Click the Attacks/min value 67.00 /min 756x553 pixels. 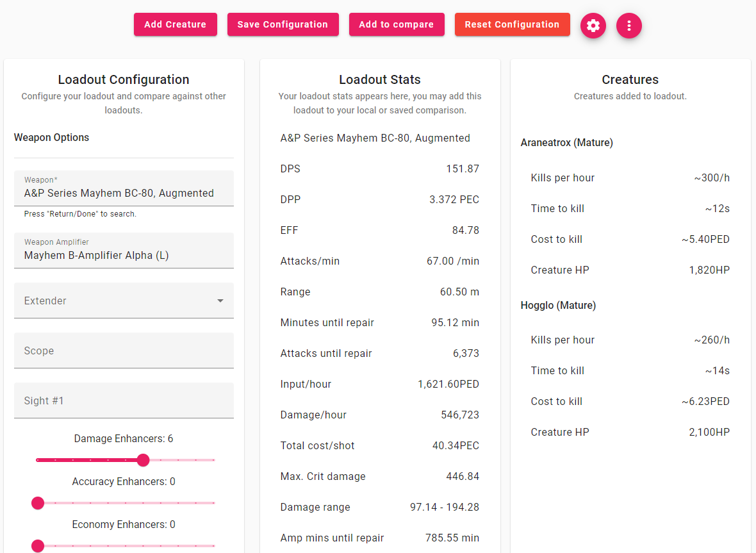pyautogui.click(x=453, y=261)
